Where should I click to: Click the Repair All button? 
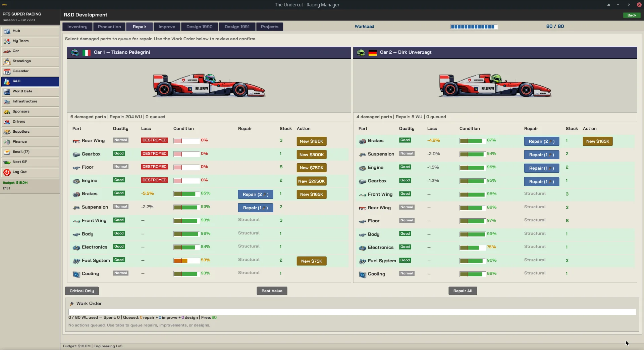tap(463, 291)
